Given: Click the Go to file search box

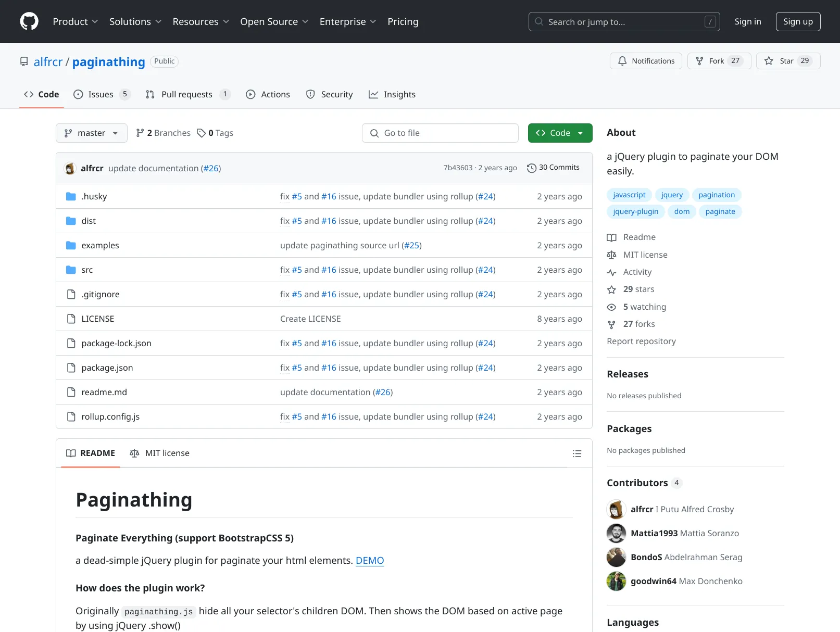Looking at the screenshot, I should (440, 133).
